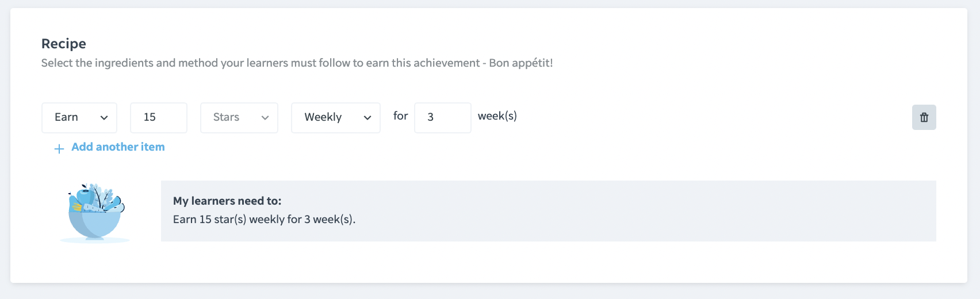Image resolution: width=980 pixels, height=299 pixels.
Task: Open the Earn action dropdown
Action: 79,118
